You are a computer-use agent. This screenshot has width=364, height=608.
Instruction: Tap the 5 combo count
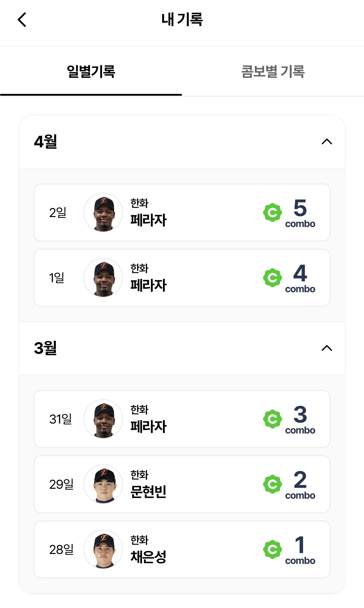tap(300, 208)
